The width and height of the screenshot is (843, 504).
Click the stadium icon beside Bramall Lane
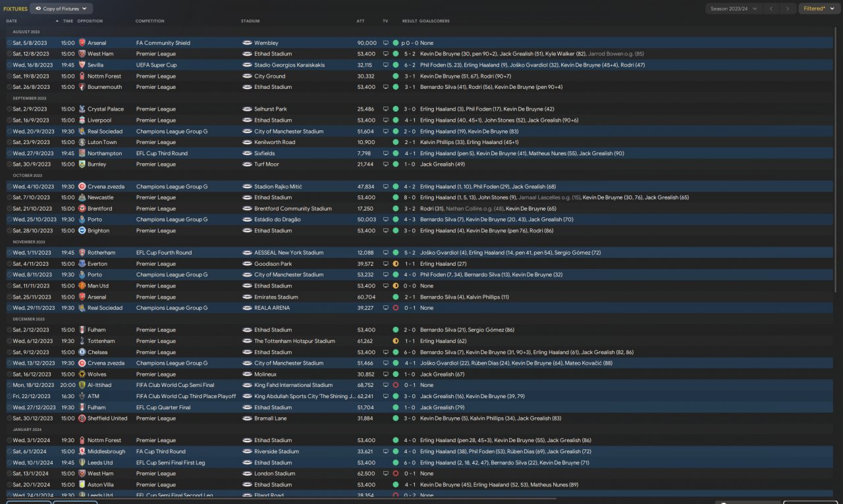(x=247, y=418)
